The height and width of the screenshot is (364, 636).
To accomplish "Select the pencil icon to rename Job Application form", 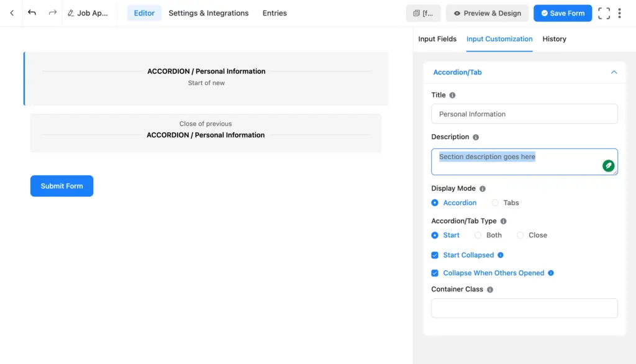I will (71, 12).
